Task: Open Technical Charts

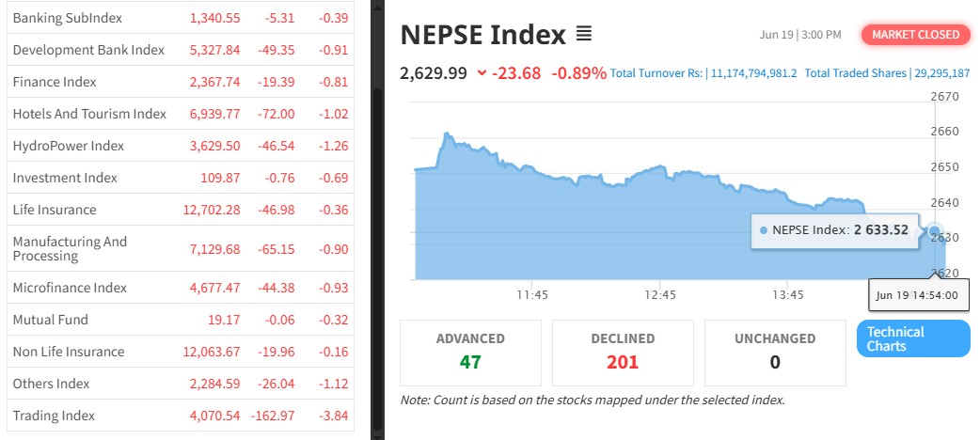Action: [912, 339]
